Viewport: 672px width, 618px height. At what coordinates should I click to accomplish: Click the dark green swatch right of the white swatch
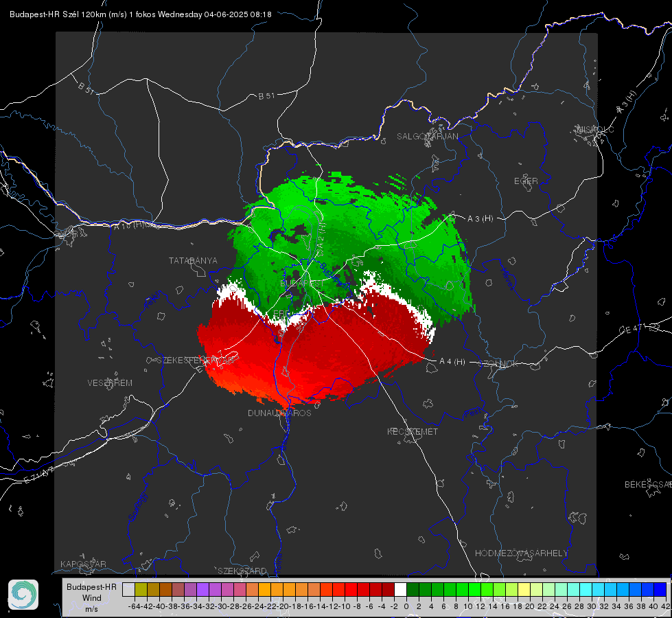[x=413, y=589]
